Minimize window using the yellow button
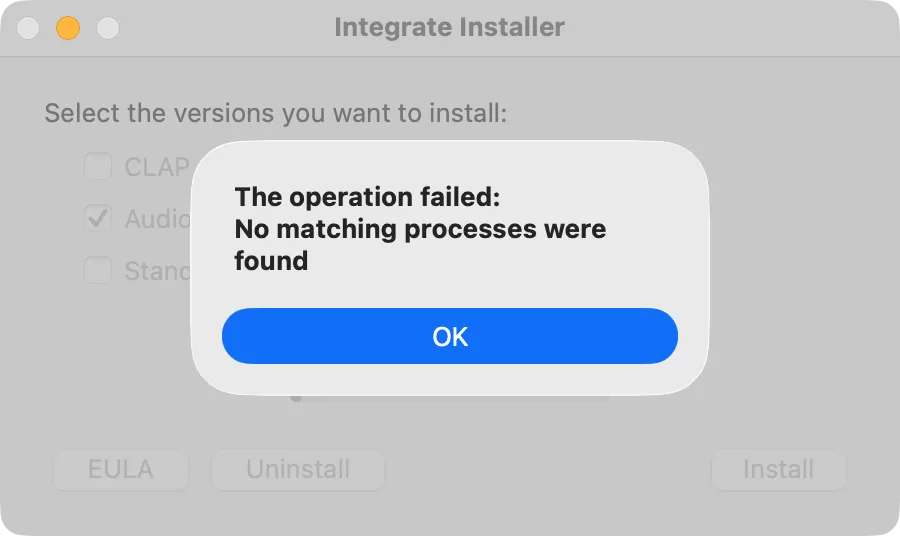Image resolution: width=900 pixels, height=536 pixels. tap(68, 28)
